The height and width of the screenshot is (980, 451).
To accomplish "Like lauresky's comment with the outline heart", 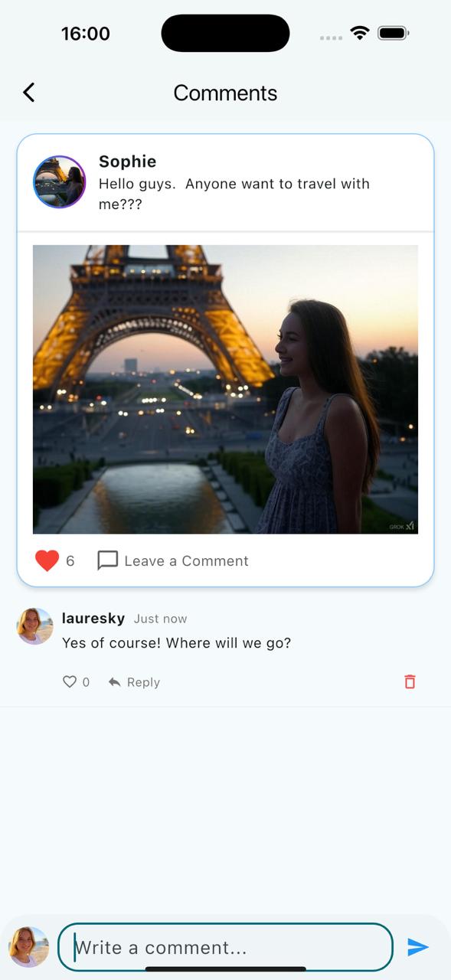I will [70, 681].
